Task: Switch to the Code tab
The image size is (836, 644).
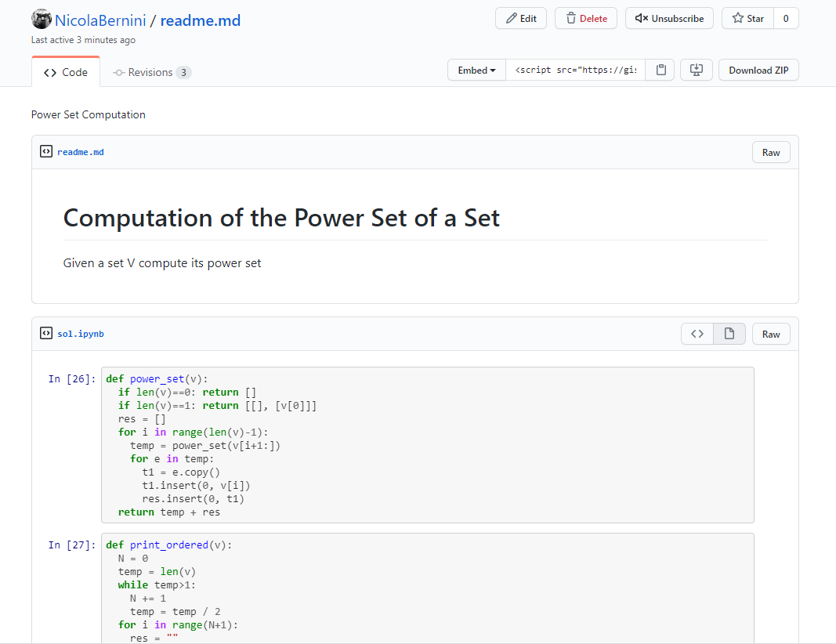Action: (66, 72)
